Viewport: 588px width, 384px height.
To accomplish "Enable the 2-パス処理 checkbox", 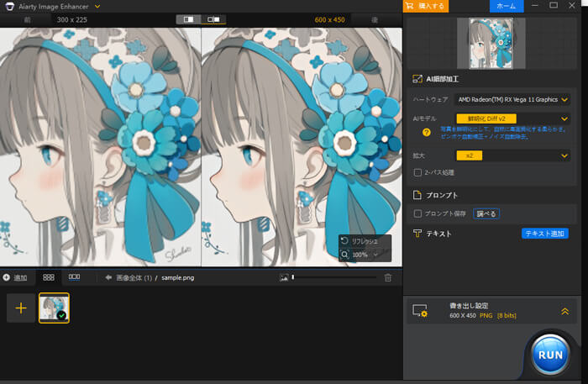I will (418, 172).
